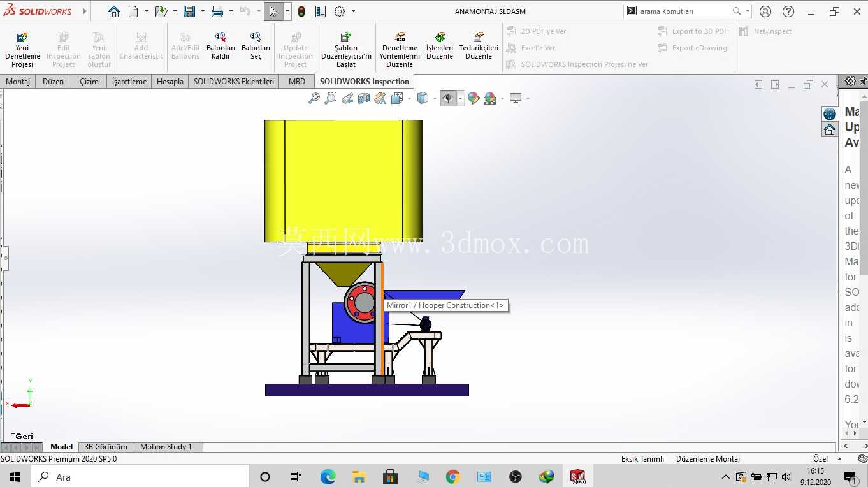868x487 pixels.
Task: Open the MBD tab
Action: click(297, 82)
